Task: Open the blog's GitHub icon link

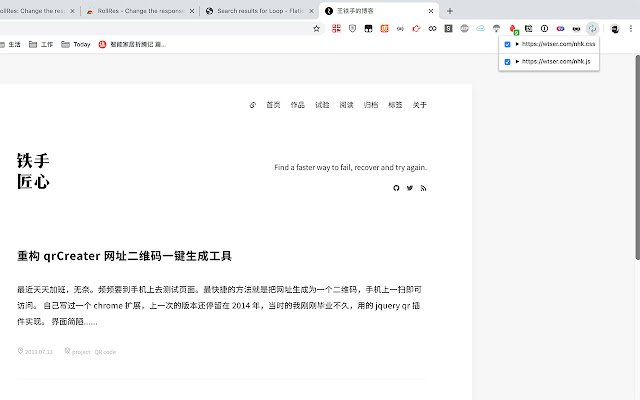Action: pyautogui.click(x=396, y=188)
